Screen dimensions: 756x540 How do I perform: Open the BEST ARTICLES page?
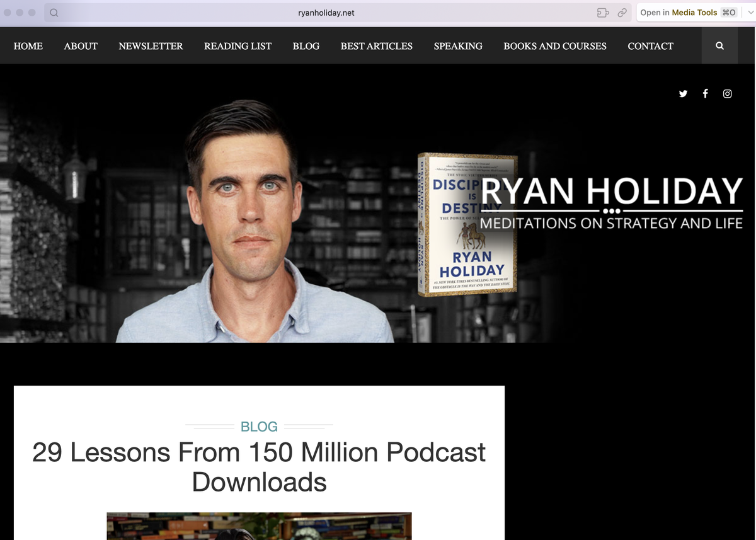[377, 46]
